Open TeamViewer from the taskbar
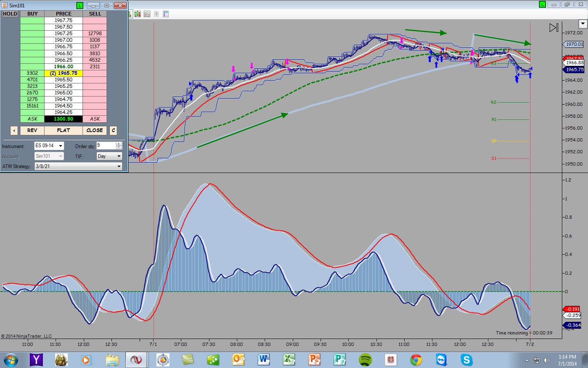The height and width of the screenshot is (368, 588). coord(441,360)
